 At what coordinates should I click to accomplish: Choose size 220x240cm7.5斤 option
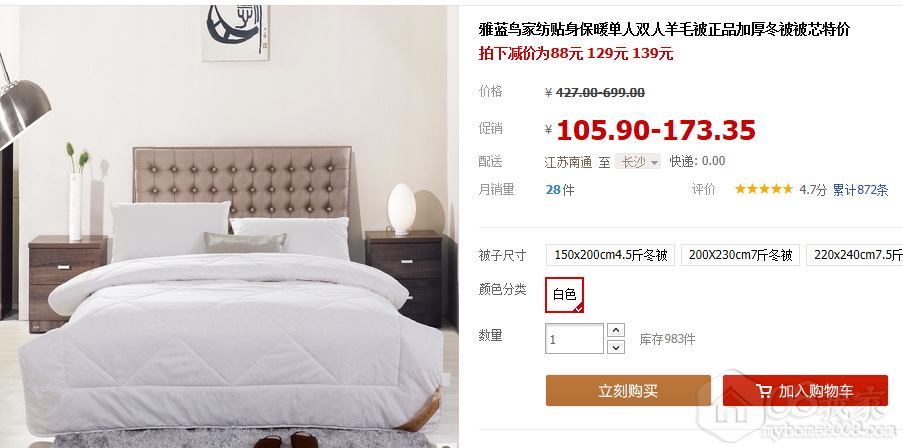click(854, 255)
